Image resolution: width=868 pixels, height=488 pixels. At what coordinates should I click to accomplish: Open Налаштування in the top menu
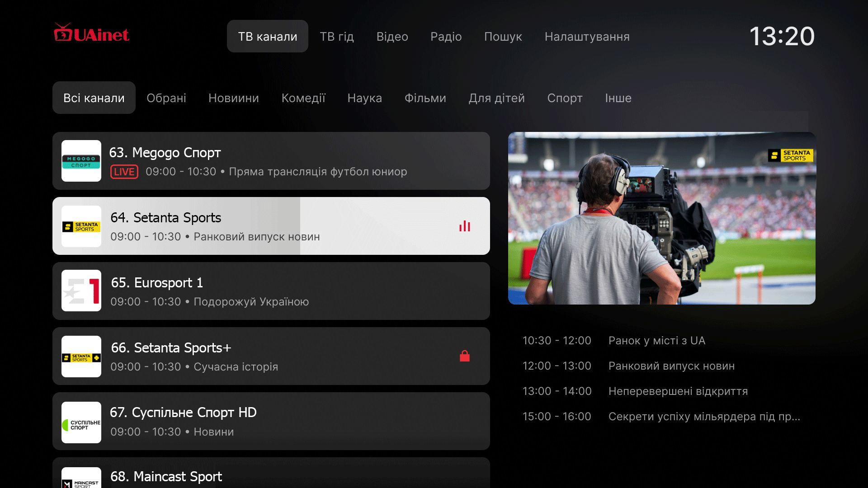click(x=587, y=37)
